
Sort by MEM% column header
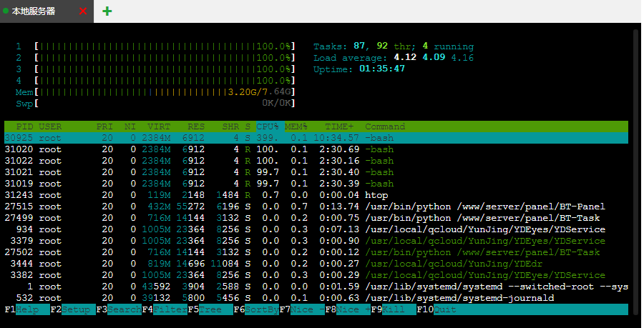[x=296, y=126]
